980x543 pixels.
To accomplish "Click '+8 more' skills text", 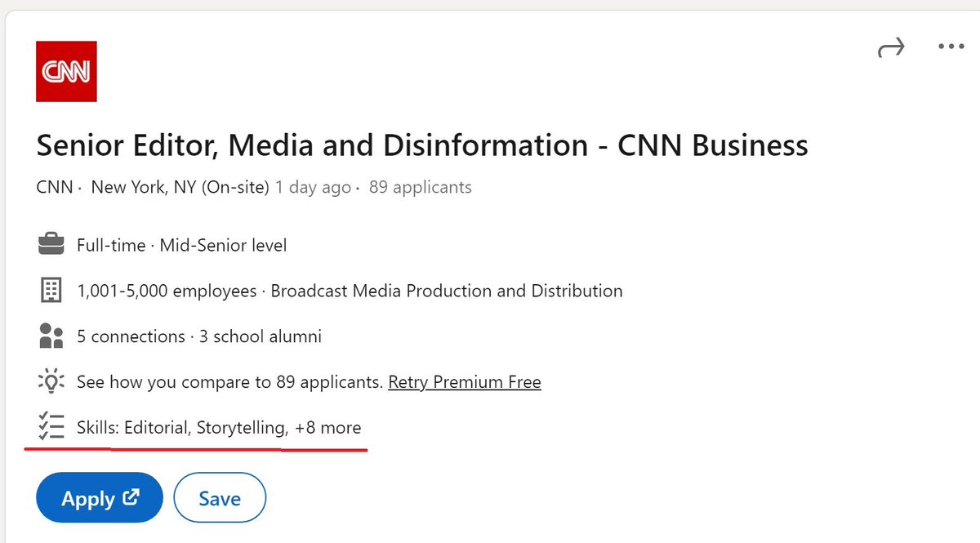I will (328, 427).
